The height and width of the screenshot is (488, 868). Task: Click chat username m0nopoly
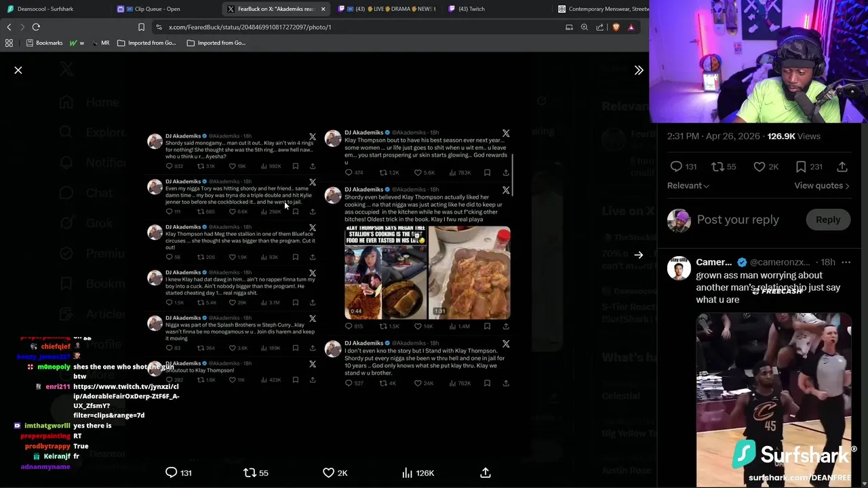(54, 367)
